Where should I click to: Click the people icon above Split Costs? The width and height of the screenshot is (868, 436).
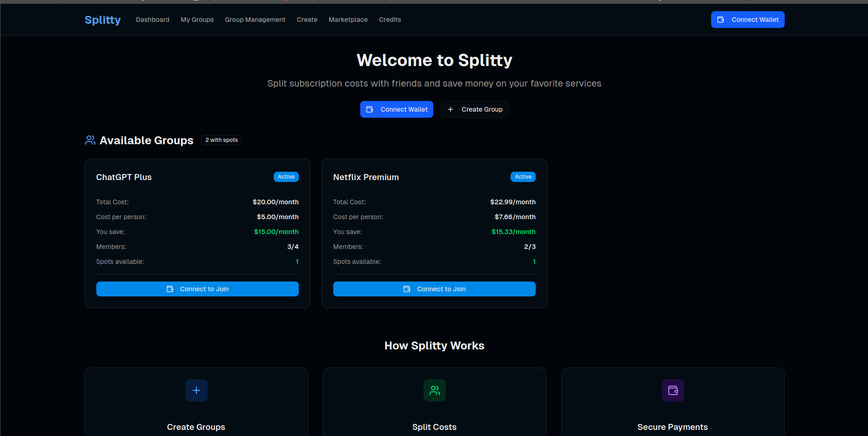click(435, 390)
